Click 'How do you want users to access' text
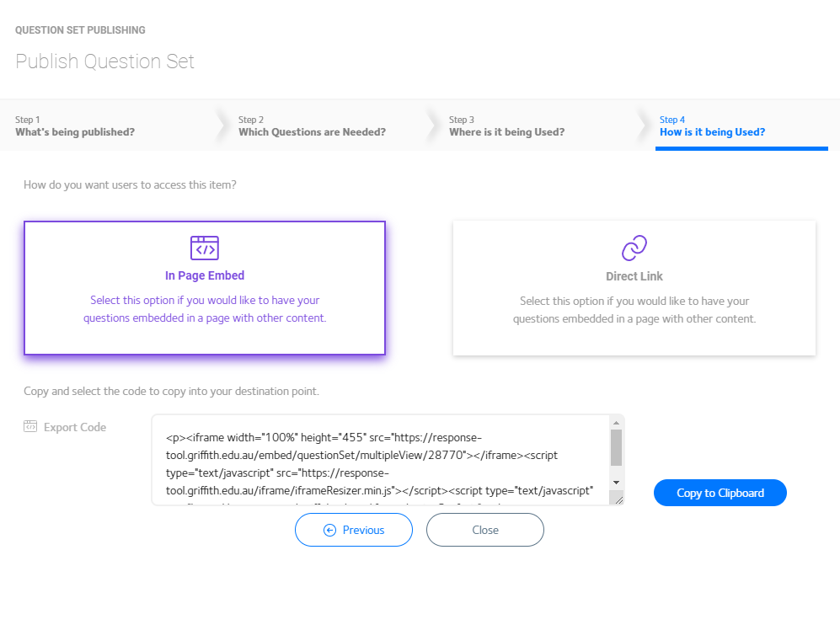 pos(130,184)
